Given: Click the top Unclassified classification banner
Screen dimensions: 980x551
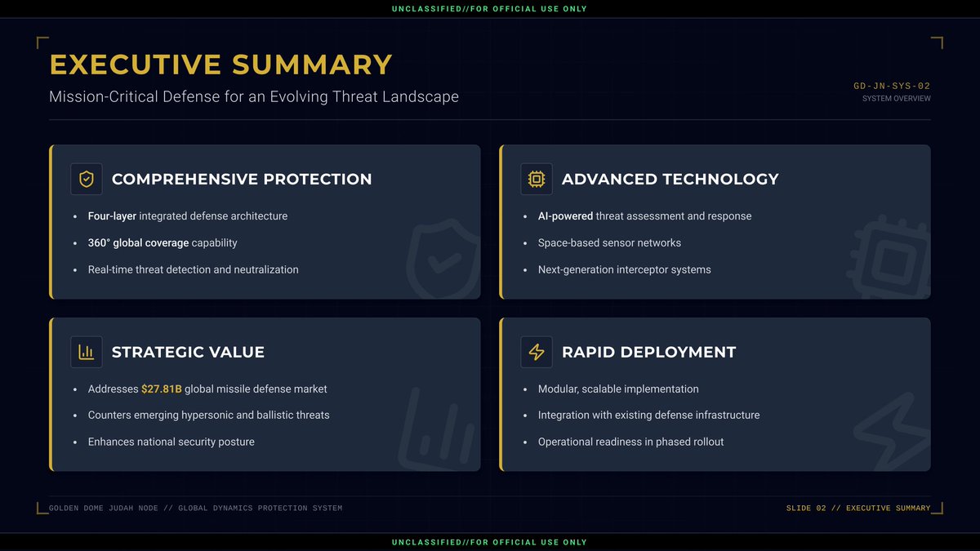Looking at the screenshot, I should tap(489, 9).
